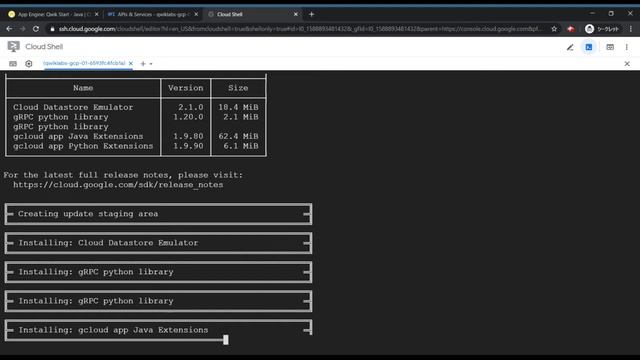Reload the Cloud Shell page
Screen dimensions: 640x360
36,29
